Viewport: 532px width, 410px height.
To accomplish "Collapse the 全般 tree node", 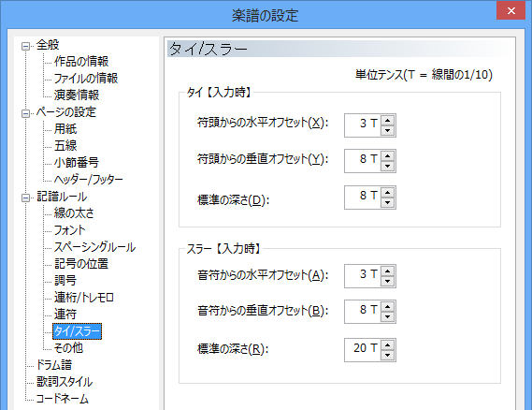I will coord(25,46).
